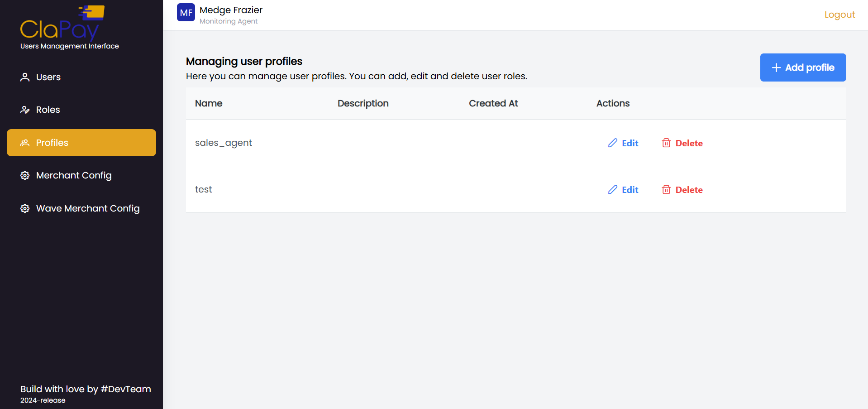Open Merchant Config page

click(74, 176)
